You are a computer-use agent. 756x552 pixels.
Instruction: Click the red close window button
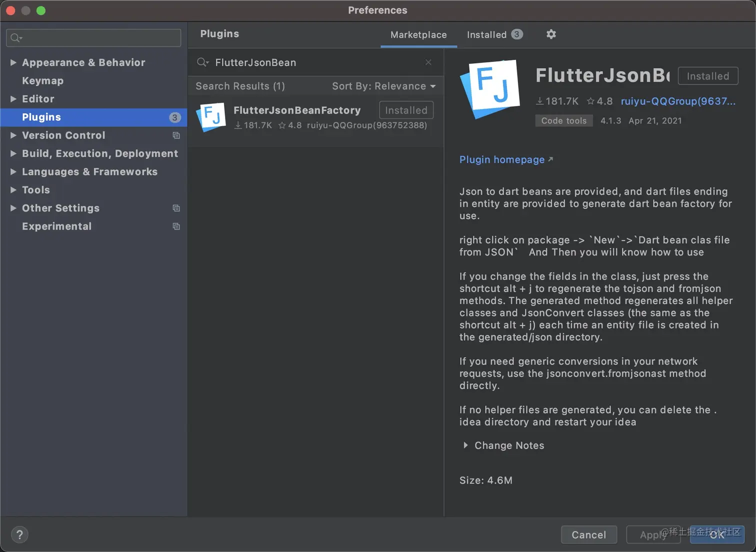point(10,10)
